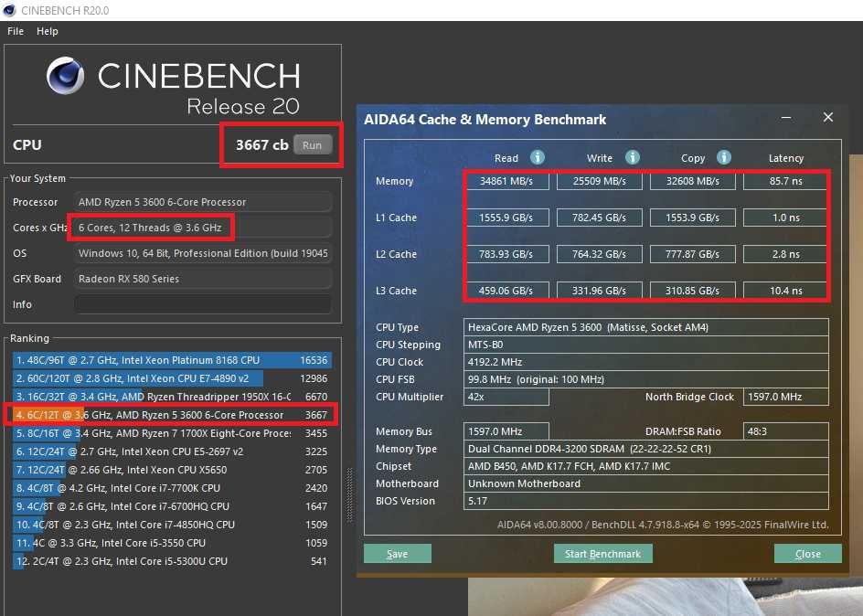
Task: Click CPU Multiplier value 42x
Action: (x=506, y=397)
